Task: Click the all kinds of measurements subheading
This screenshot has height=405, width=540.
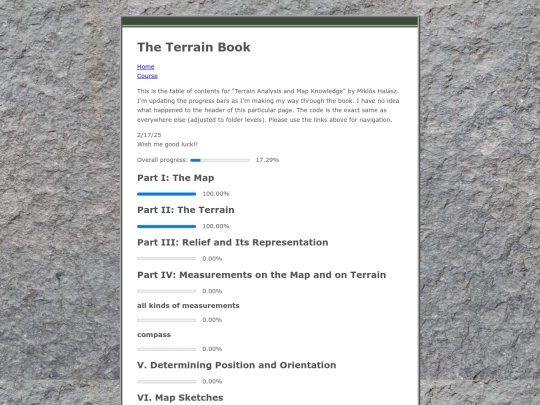Action: pos(188,305)
